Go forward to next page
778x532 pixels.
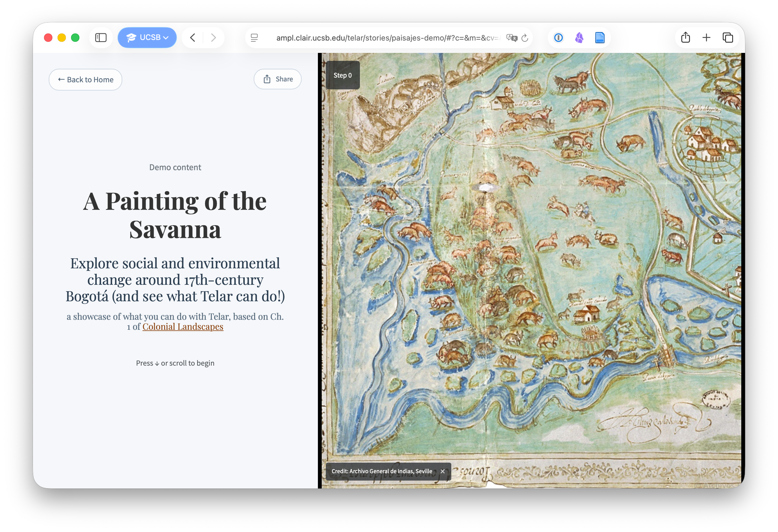(x=213, y=38)
